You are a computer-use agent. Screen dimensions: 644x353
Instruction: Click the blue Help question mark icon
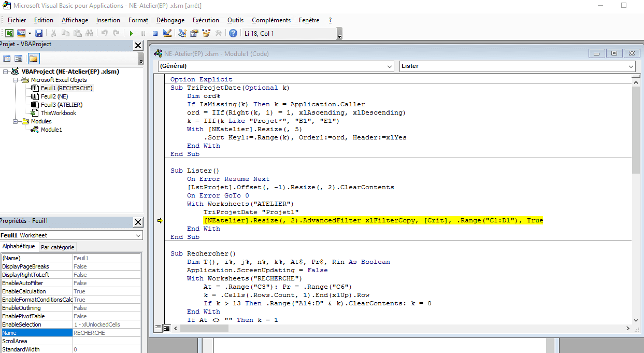coord(233,33)
